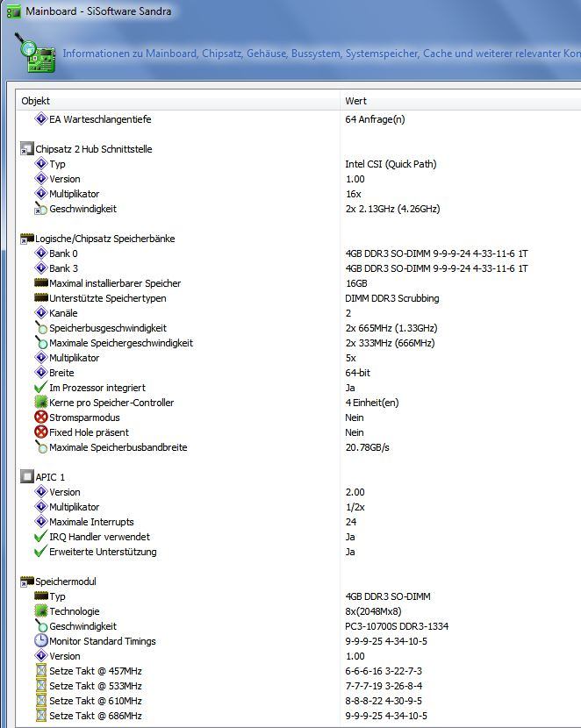The height and width of the screenshot is (728, 581).
Task: Click green chip icon beside Technologie
Action: tap(41, 611)
